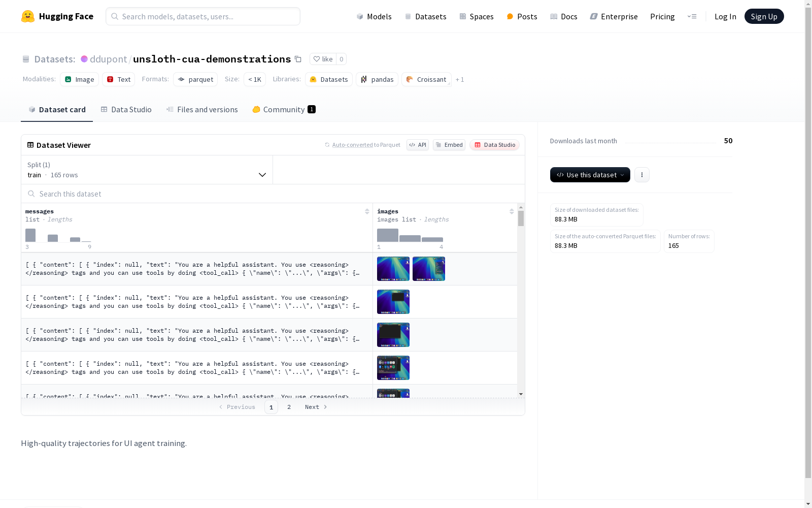The width and height of the screenshot is (812, 508).
Task: Open the Files and versions tab
Action: [202, 110]
